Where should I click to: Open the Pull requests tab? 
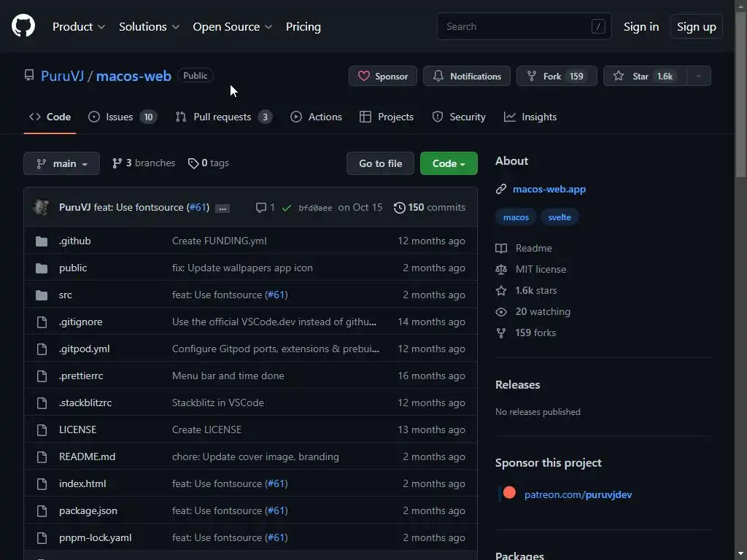click(224, 117)
